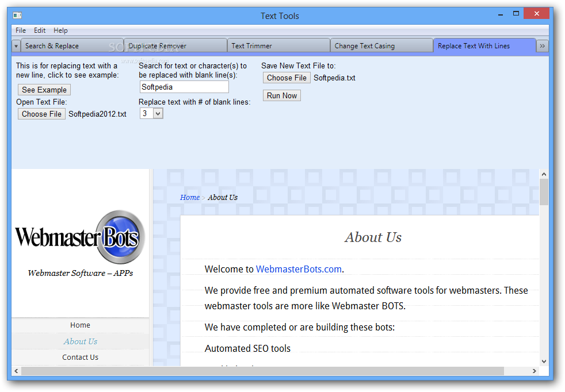
Task: Click the Text Tools app icon in title bar
Action: [17, 15]
